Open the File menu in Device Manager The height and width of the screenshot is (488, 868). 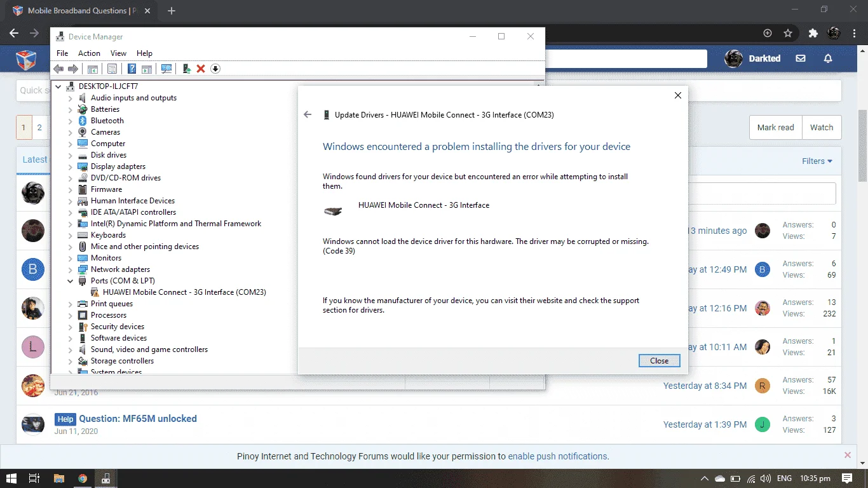[x=62, y=53]
